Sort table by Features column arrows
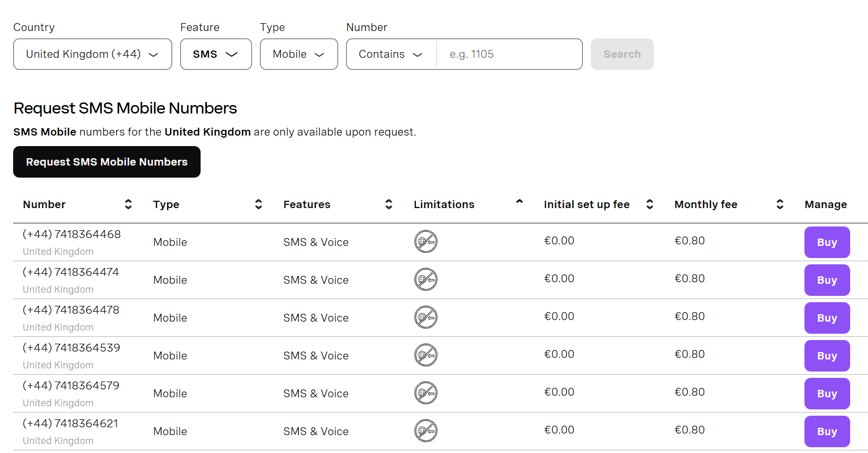This screenshot has height=453, width=868. [389, 204]
